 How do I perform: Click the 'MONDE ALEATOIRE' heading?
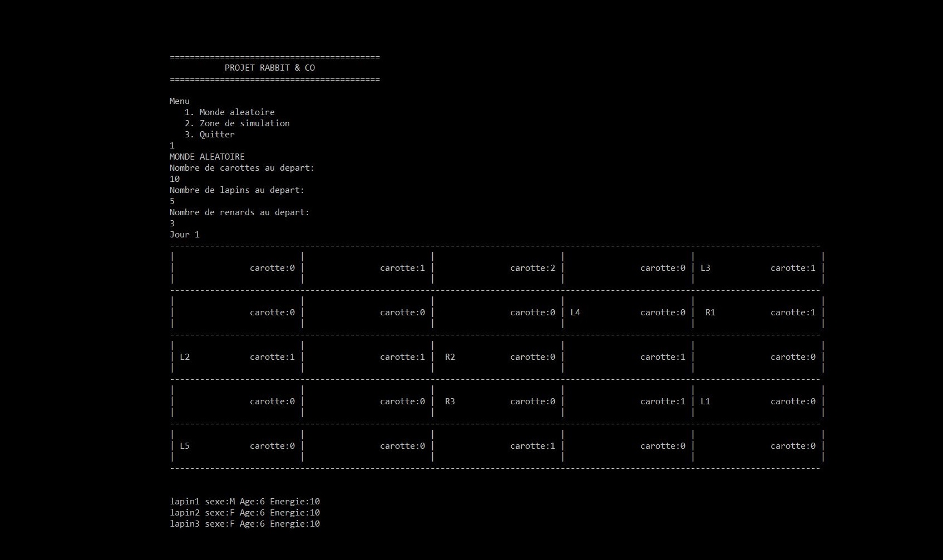207,157
